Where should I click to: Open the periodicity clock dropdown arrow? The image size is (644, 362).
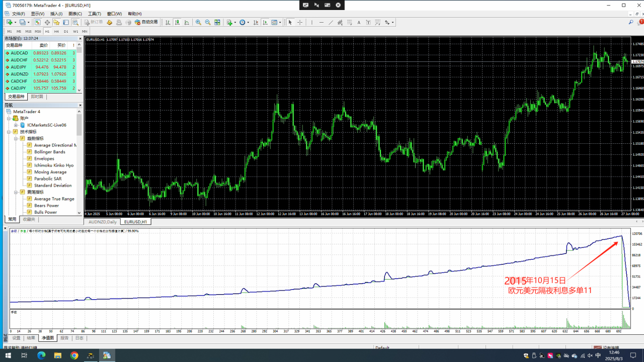[248, 22]
